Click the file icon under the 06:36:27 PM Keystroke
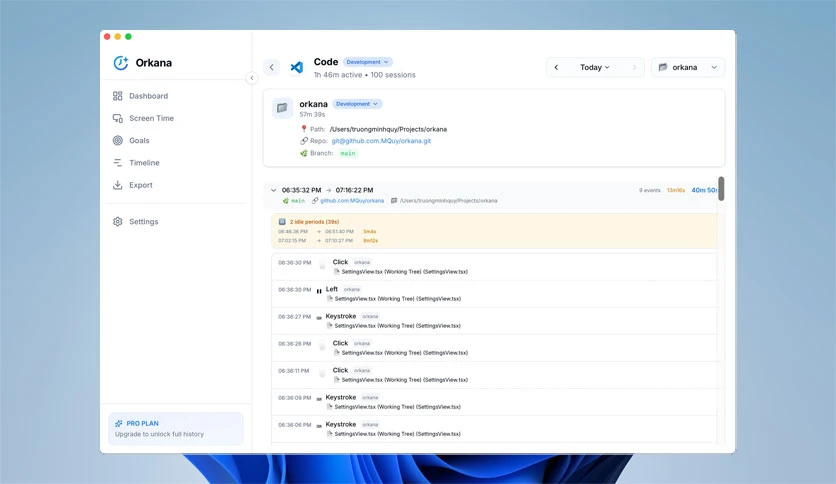Screen dimensions: 836x484 tap(330, 326)
